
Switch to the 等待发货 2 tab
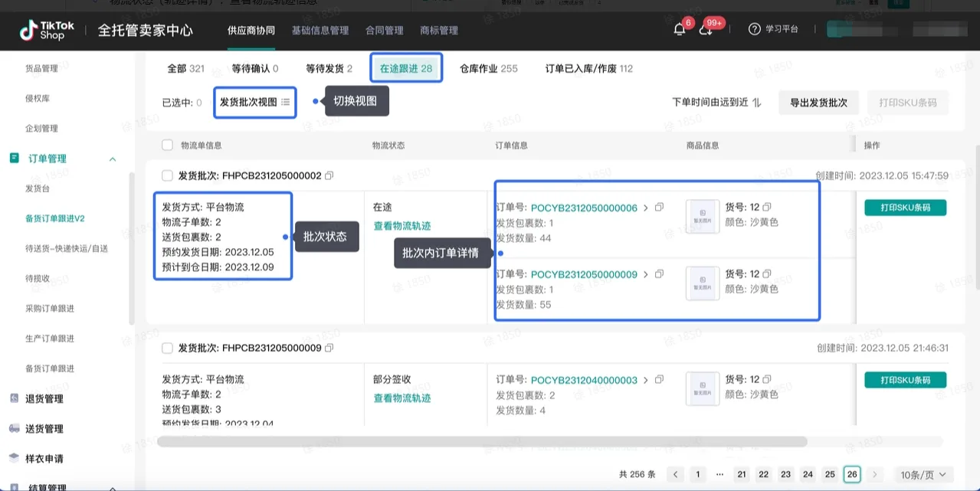point(329,68)
